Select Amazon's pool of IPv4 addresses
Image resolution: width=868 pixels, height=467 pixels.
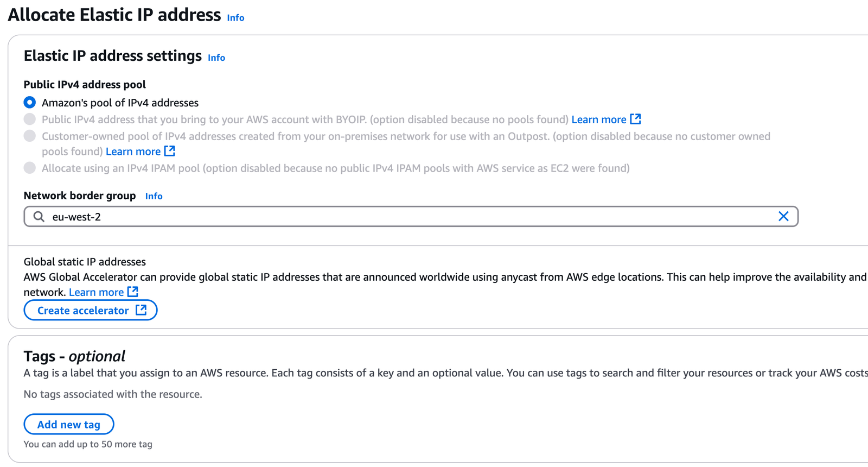(30, 102)
